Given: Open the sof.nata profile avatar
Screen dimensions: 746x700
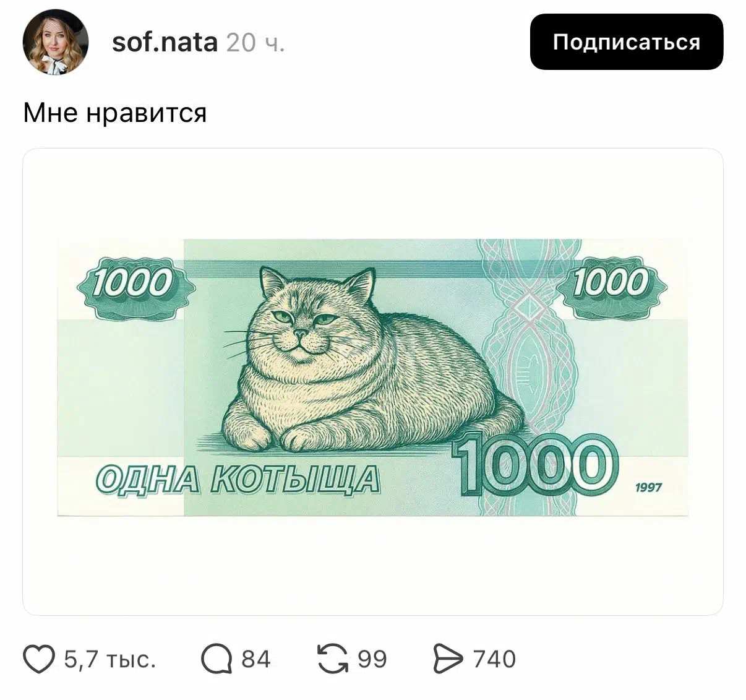Looking at the screenshot, I should [x=56, y=42].
